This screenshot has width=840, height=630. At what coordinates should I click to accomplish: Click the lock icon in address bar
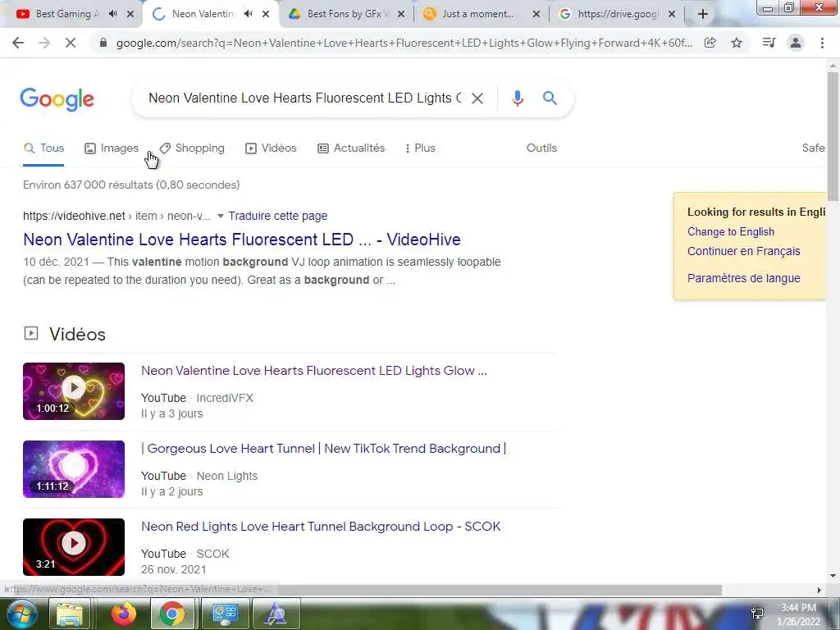click(x=103, y=43)
